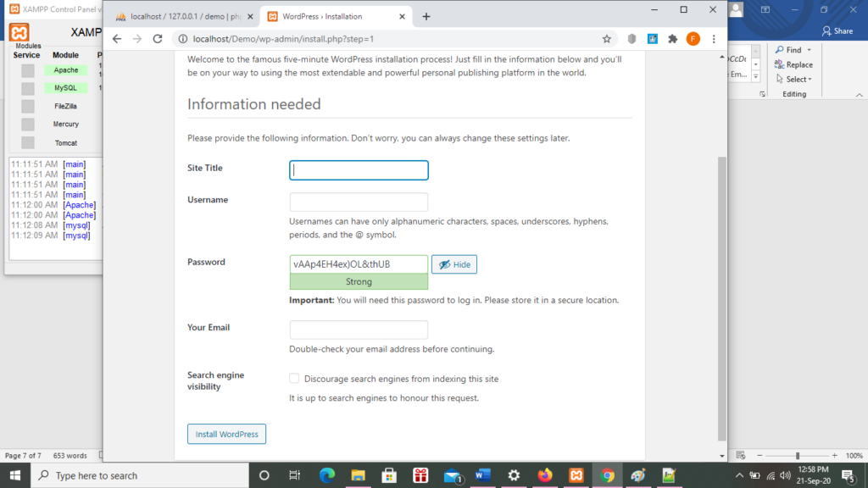
Task: Show hidden system tray icons
Action: point(739,475)
